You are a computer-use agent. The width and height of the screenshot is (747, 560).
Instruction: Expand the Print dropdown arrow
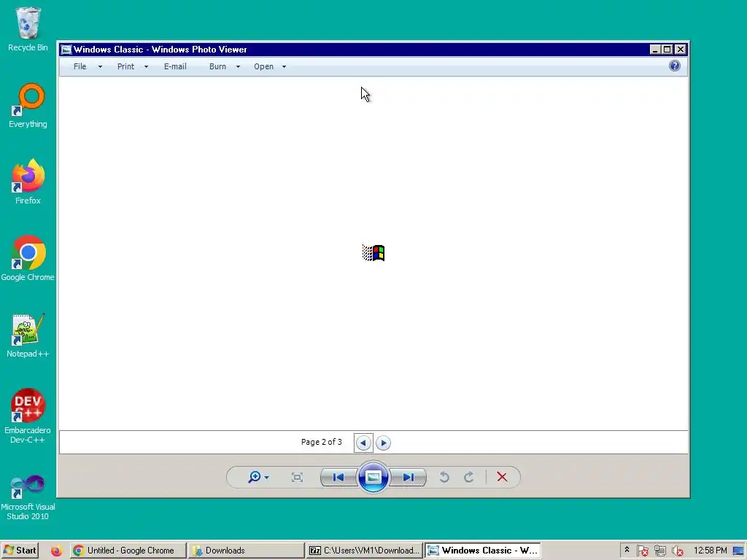pyautogui.click(x=146, y=67)
